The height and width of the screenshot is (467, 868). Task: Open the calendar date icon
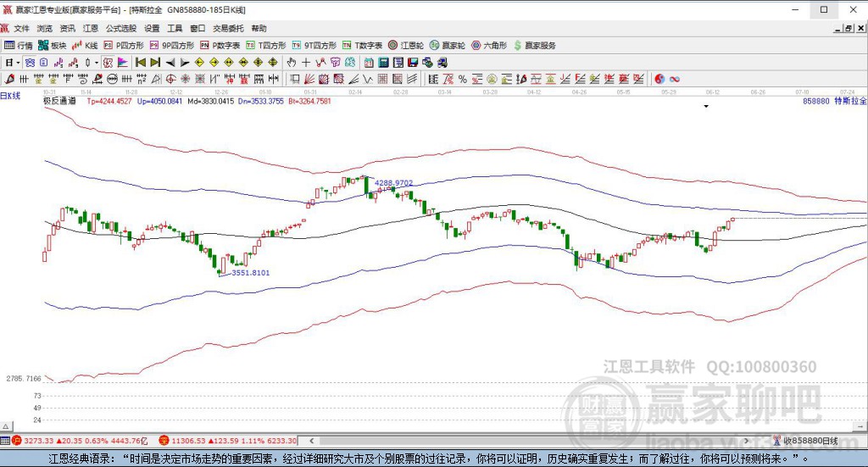pos(369,63)
